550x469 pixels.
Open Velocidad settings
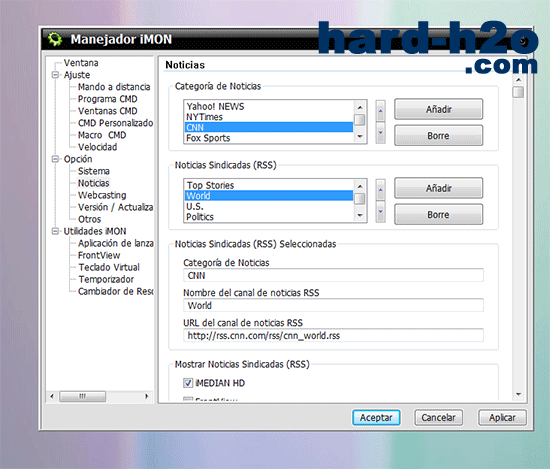pos(98,147)
